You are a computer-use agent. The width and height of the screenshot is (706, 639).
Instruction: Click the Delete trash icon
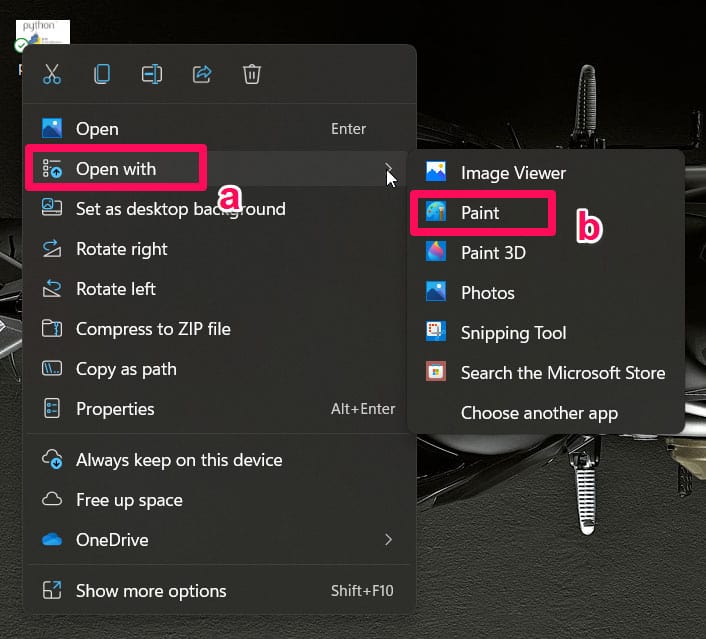click(x=252, y=74)
